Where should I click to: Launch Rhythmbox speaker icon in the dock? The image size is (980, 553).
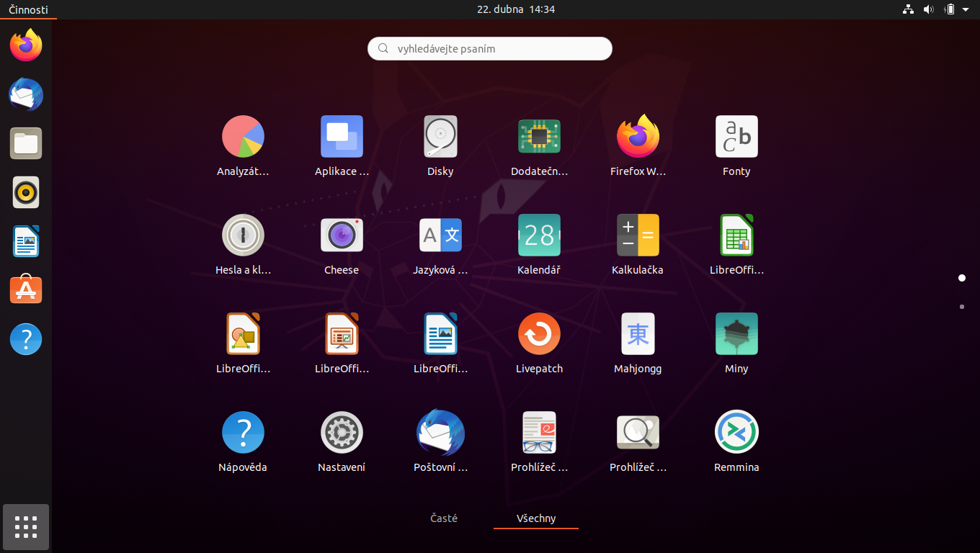click(26, 192)
